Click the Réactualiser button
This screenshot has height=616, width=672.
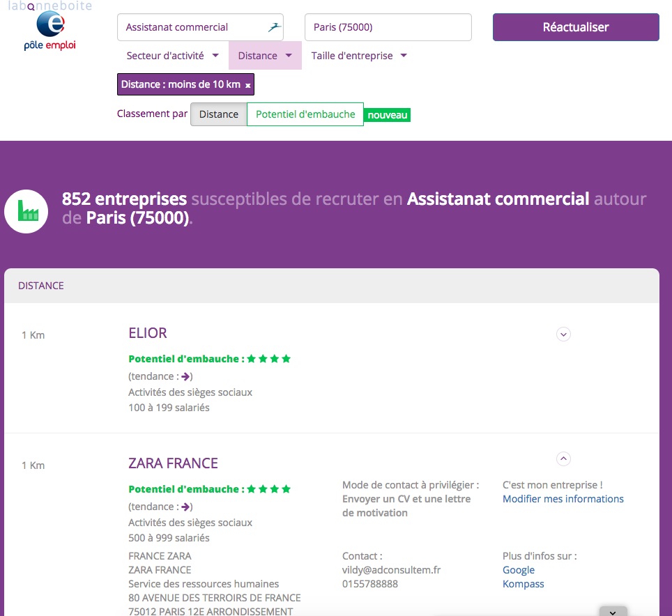576,27
